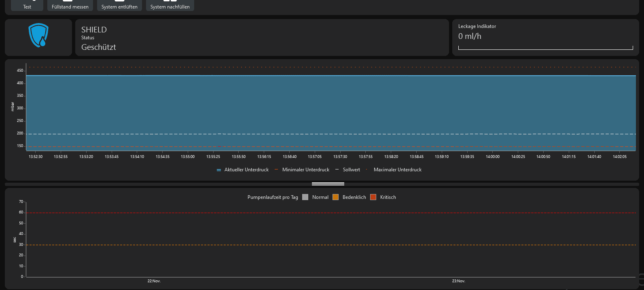The height and width of the screenshot is (290, 644).
Task: Hide the Sollwert series via legend
Action: pos(351,170)
